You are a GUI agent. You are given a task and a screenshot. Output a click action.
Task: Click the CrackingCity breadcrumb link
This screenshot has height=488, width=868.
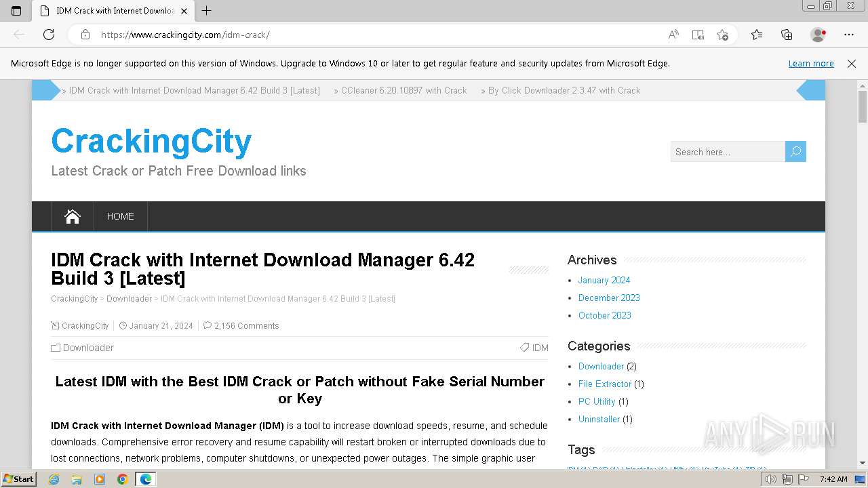click(75, 298)
